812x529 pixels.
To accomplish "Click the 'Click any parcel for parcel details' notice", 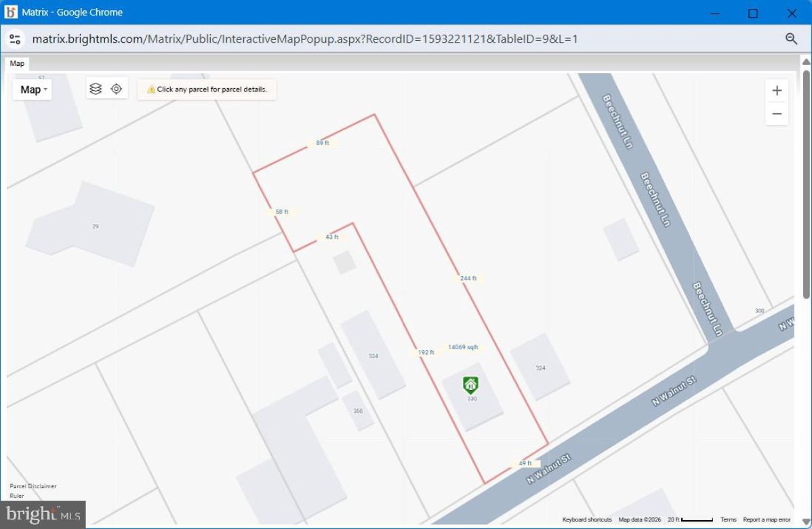I will pyautogui.click(x=207, y=89).
